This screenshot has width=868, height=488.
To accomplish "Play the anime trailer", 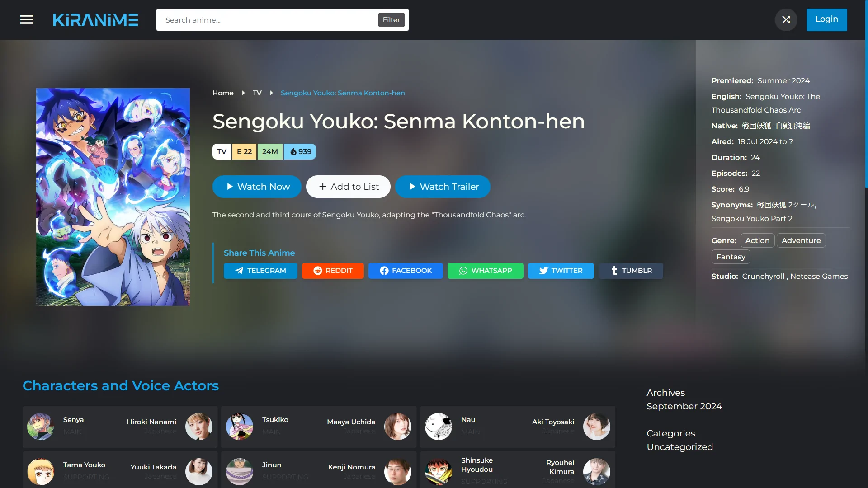I will (443, 187).
